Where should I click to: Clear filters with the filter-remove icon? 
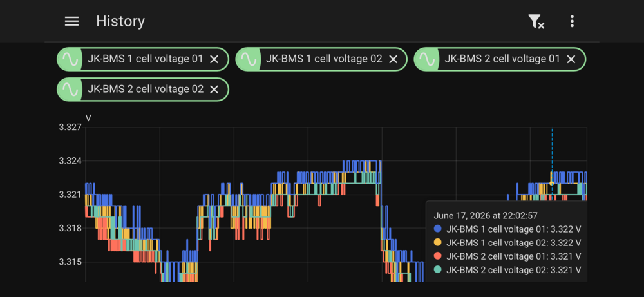tap(536, 21)
